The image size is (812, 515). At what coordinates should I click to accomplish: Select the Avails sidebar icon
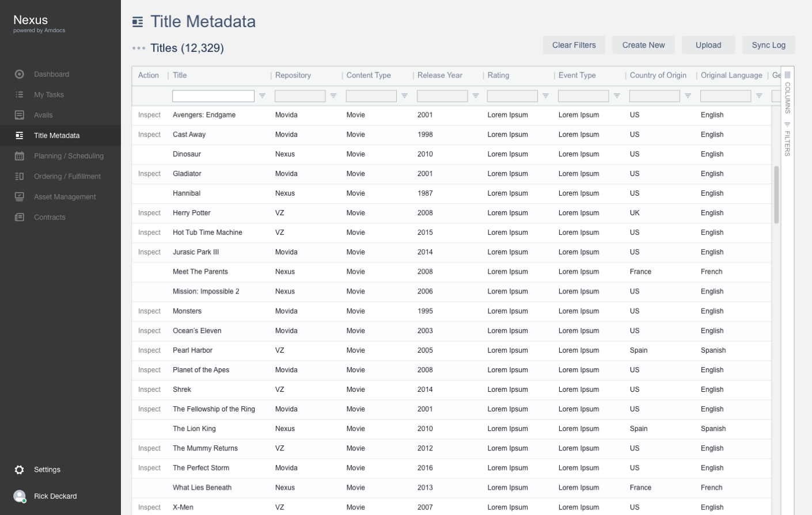click(x=20, y=115)
